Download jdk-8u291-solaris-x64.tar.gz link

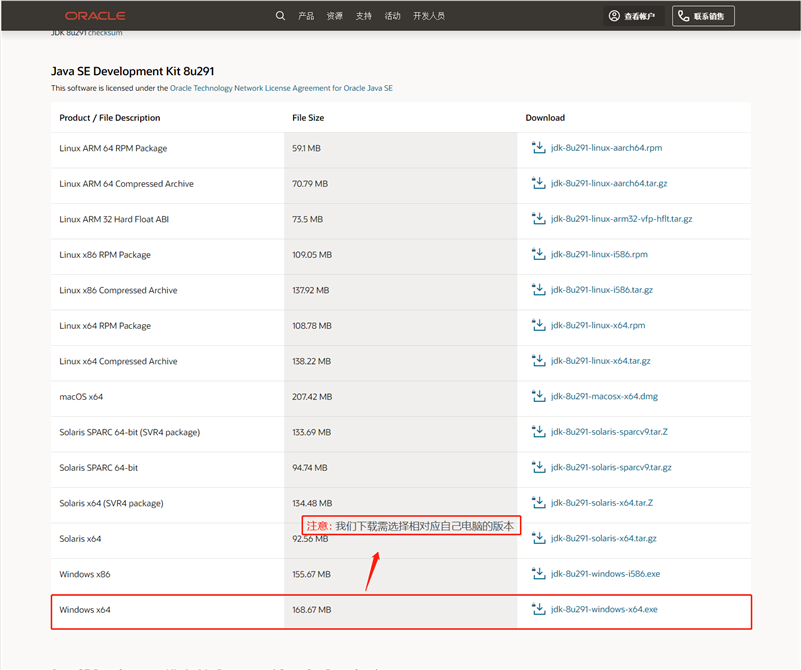pos(604,538)
